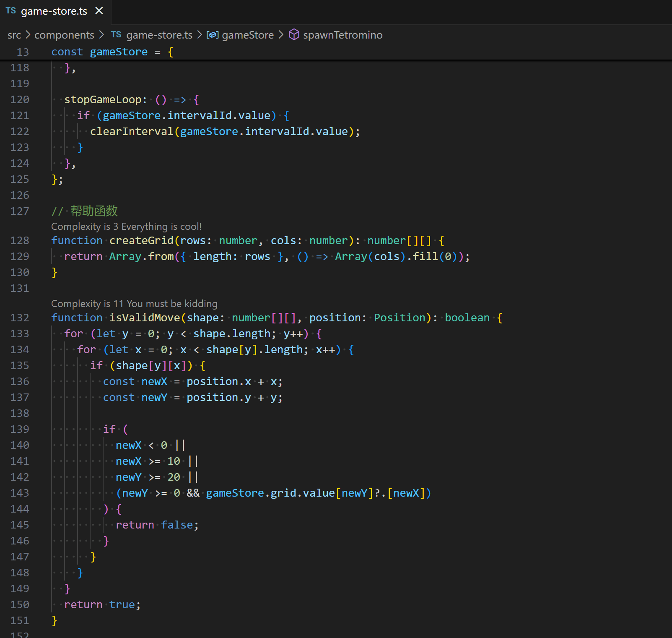Click 'Array.from' on line 129
The height and width of the screenshot is (638, 672).
pos(141,257)
